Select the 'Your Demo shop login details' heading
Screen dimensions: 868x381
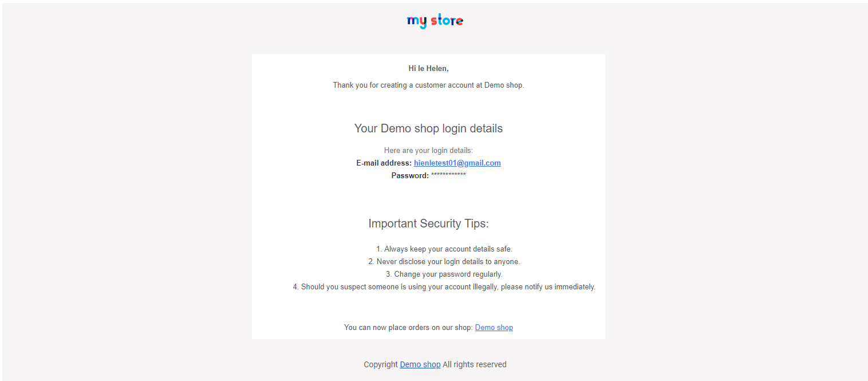click(428, 128)
